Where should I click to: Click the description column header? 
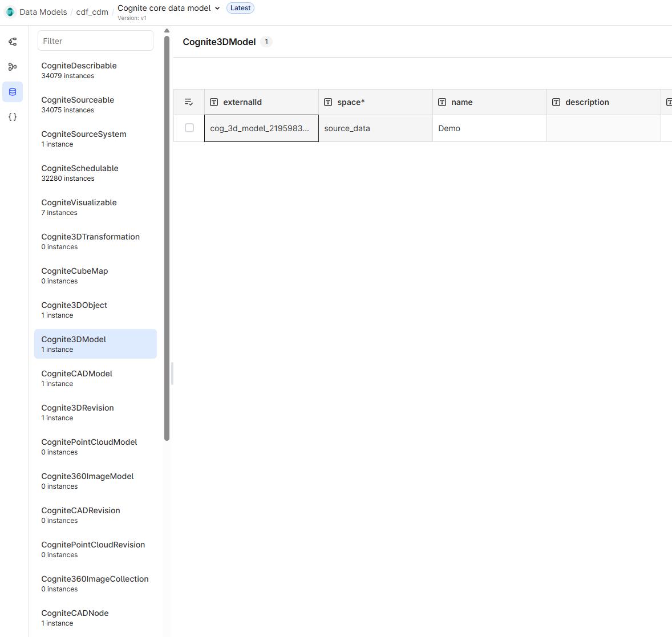click(604, 102)
